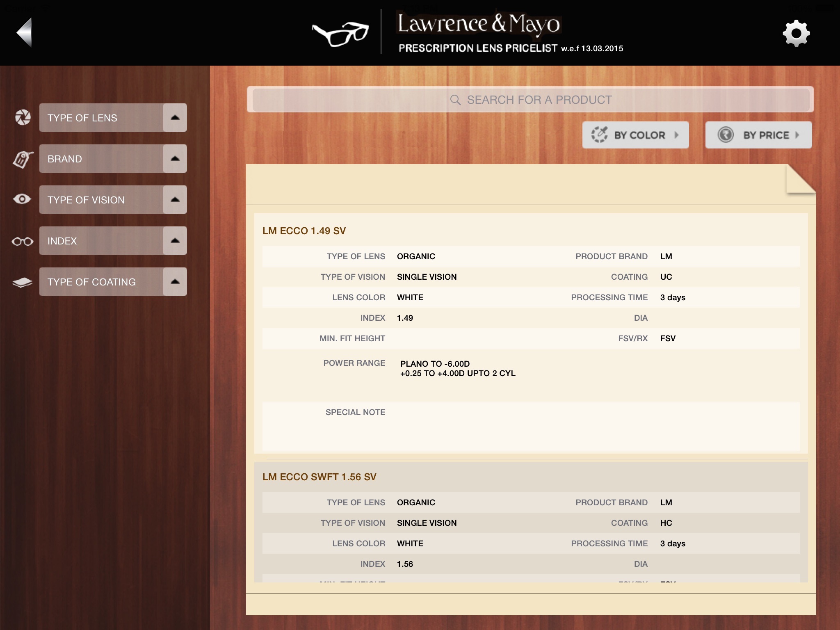
Task: Focus the Search for a Product field
Action: point(530,100)
